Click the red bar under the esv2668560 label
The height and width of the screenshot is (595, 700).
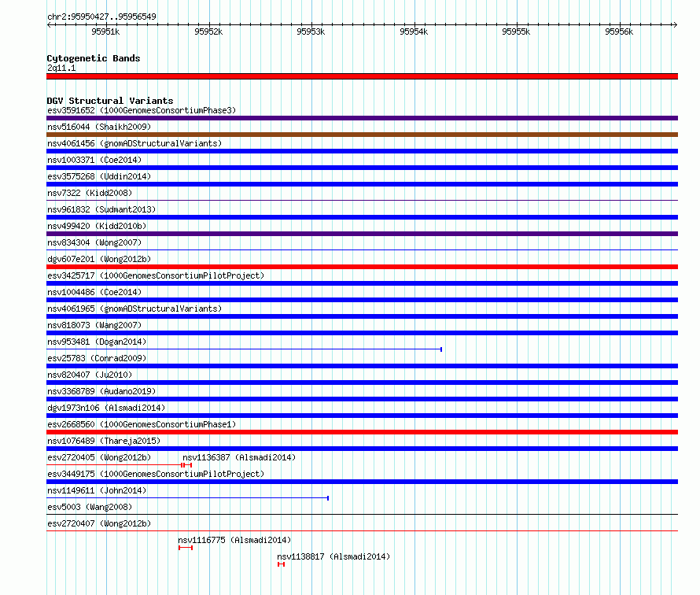(362, 432)
